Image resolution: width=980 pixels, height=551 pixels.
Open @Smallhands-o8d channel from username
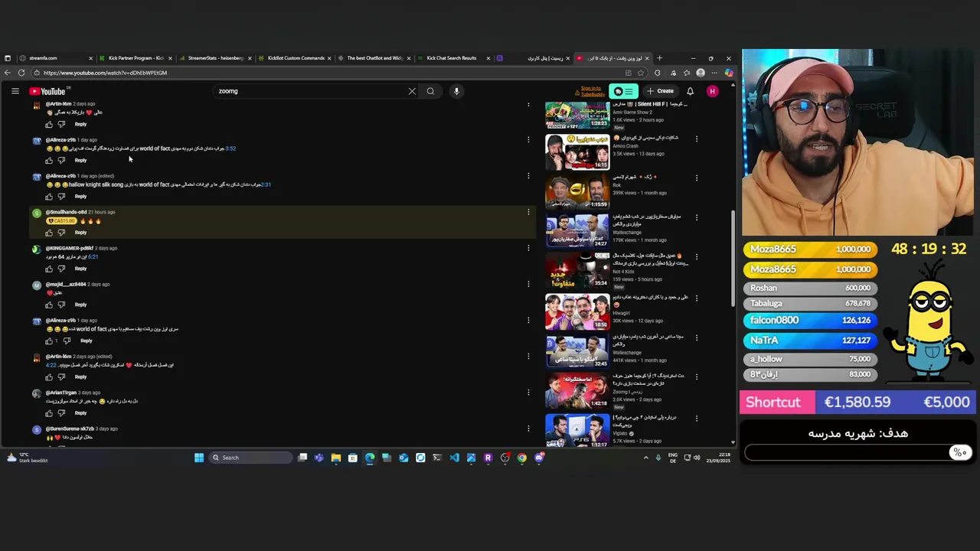click(66, 212)
